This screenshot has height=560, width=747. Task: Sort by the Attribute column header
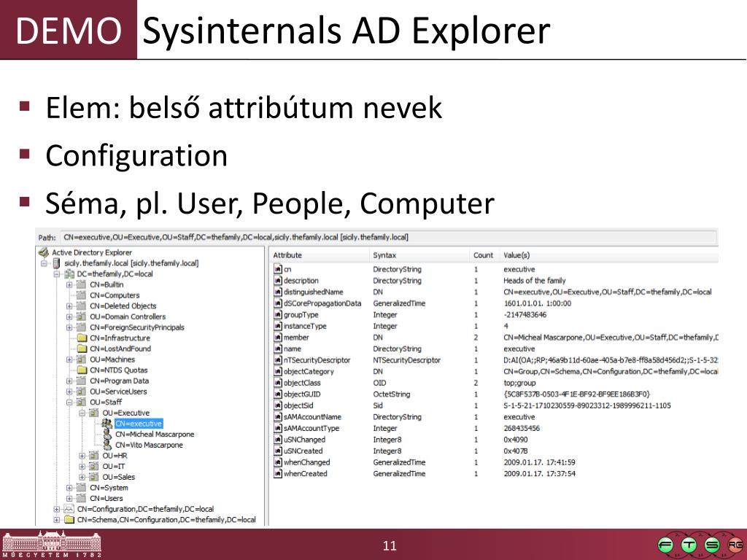click(x=320, y=255)
